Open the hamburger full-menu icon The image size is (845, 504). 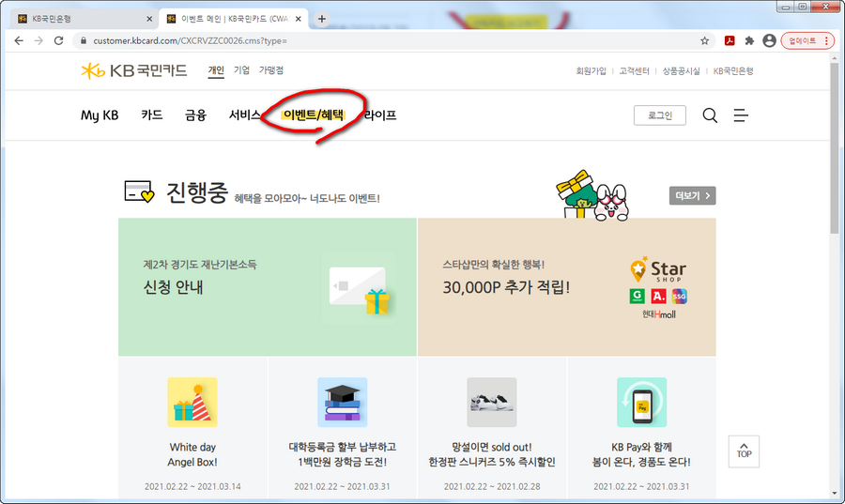pyautogui.click(x=741, y=115)
